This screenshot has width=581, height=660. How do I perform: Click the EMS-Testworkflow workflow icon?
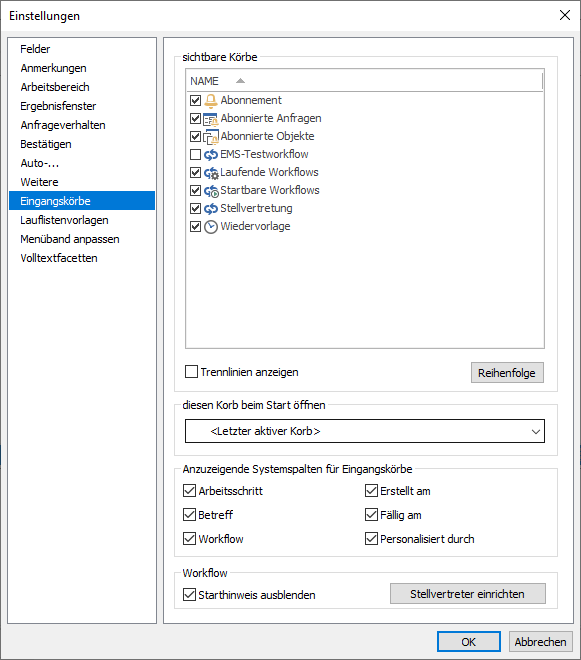click(x=211, y=155)
